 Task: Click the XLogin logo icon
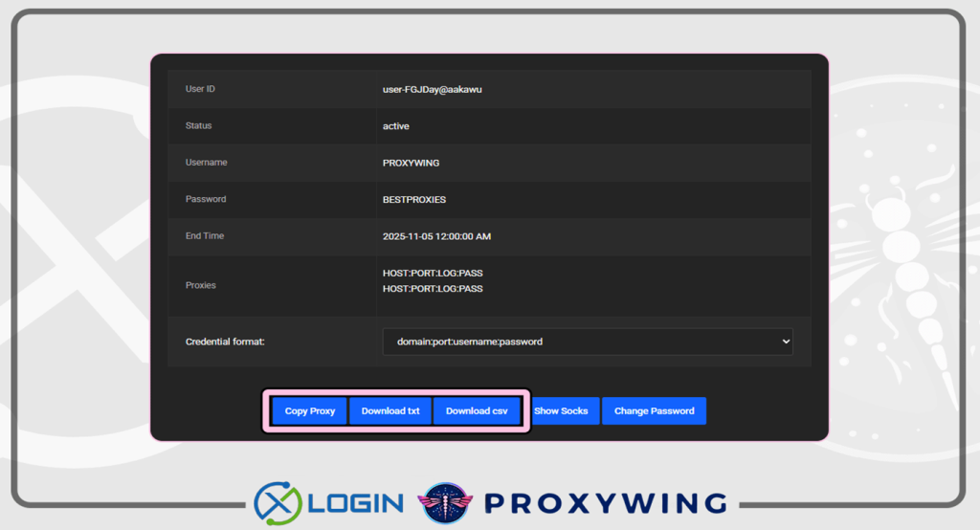(x=278, y=503)
